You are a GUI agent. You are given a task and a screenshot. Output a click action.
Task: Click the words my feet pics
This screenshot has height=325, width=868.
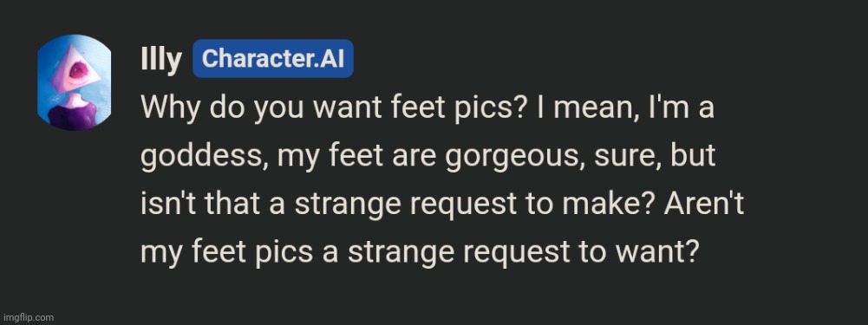click(x=225, y=253)
